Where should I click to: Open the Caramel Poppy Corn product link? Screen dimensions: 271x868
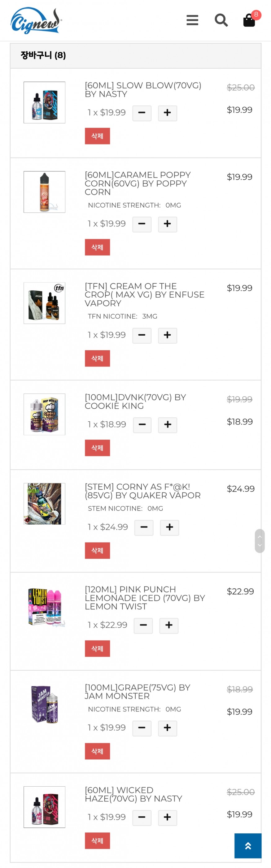click(138, 183)
